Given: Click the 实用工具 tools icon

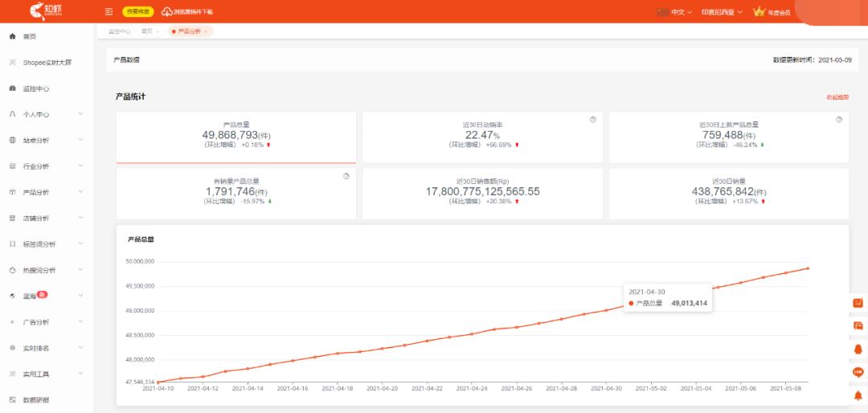Looking at the screenshot, I should 12,374.
